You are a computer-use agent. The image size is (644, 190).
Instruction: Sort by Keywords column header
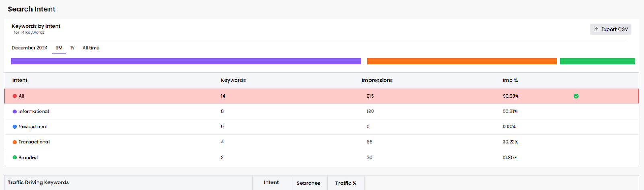[x=233, y=80]
